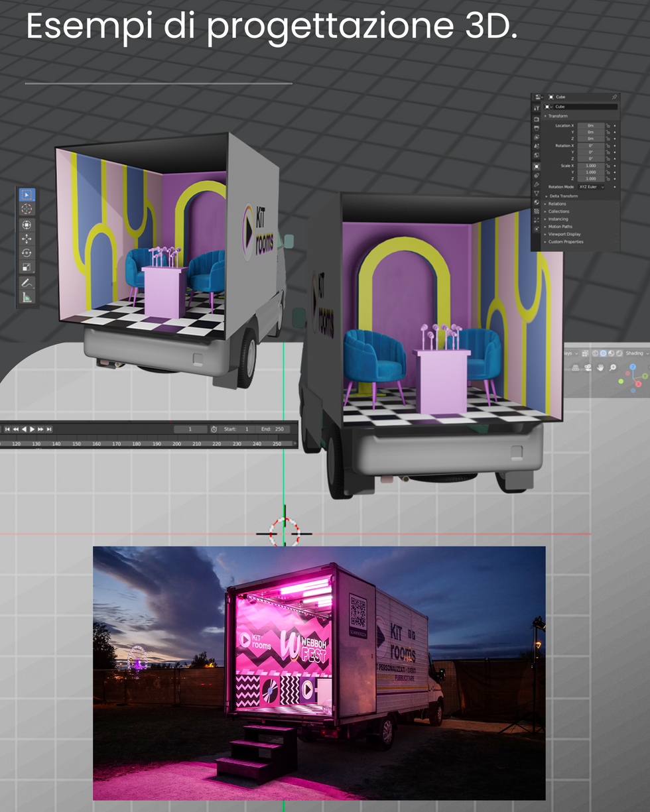The height and width of the screenshot is (812, 650).
Task: Click the Start frame field
Action: pos(237,429)
